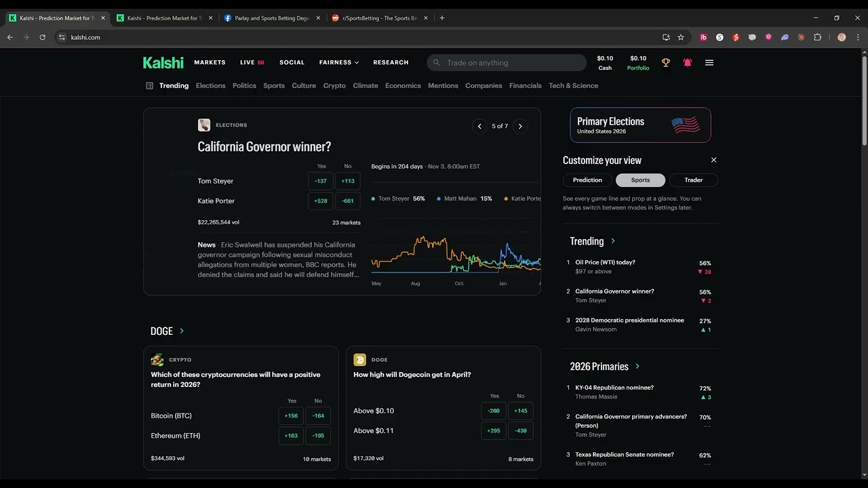Click the grid icon beside Trending
Viewport: 868px width, 488px height.
click(x=149, y=85)
